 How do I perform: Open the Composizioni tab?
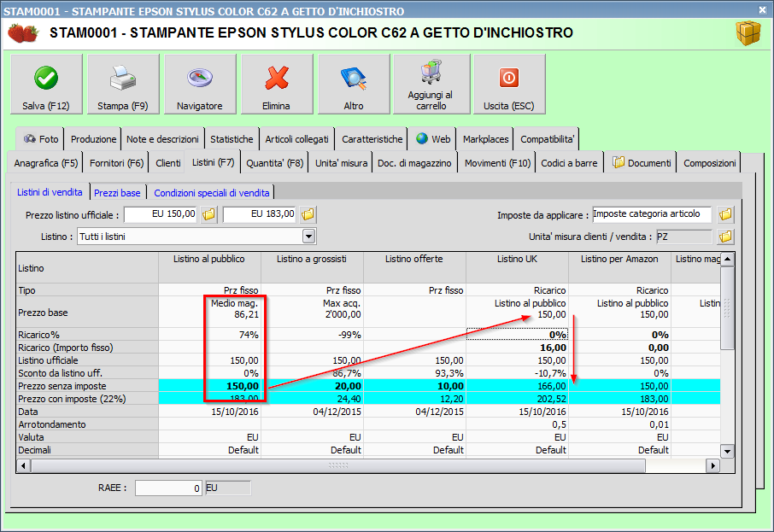click(709, 163)
